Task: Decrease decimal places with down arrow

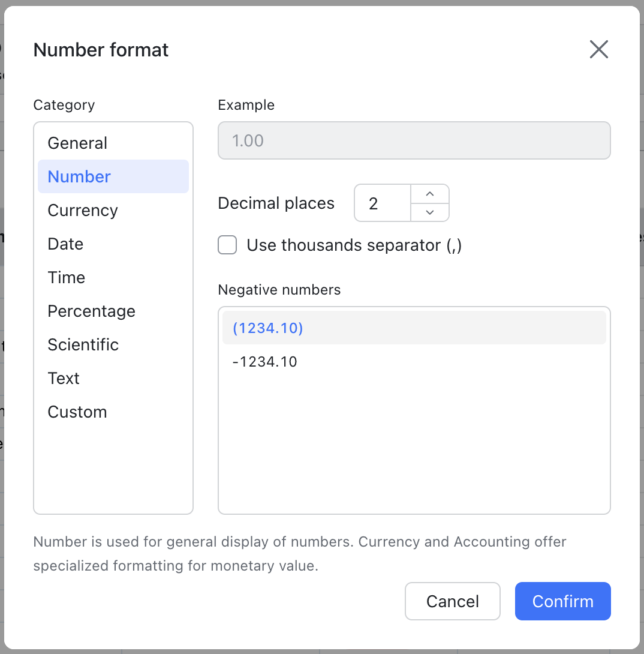Action: coord(429,212)
